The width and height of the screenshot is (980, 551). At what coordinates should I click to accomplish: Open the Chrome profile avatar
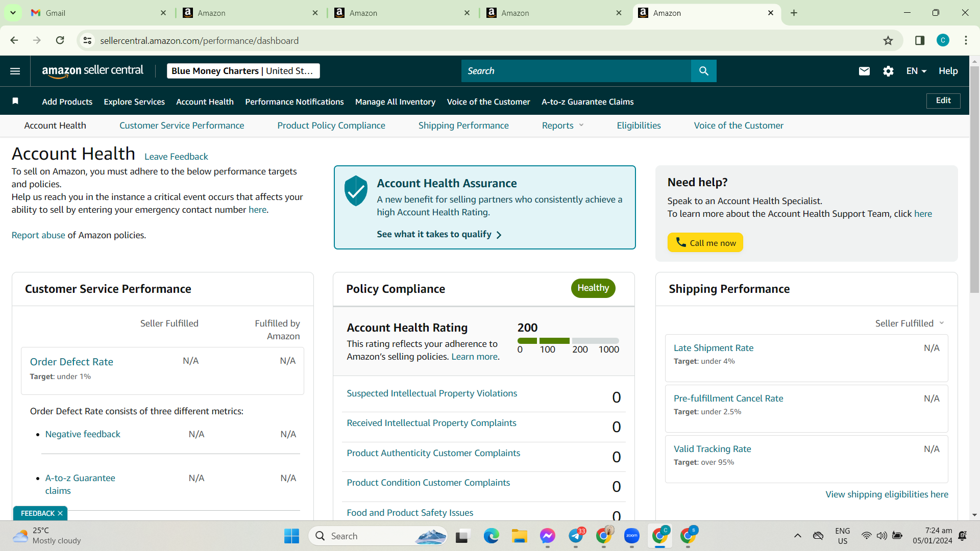943,40
